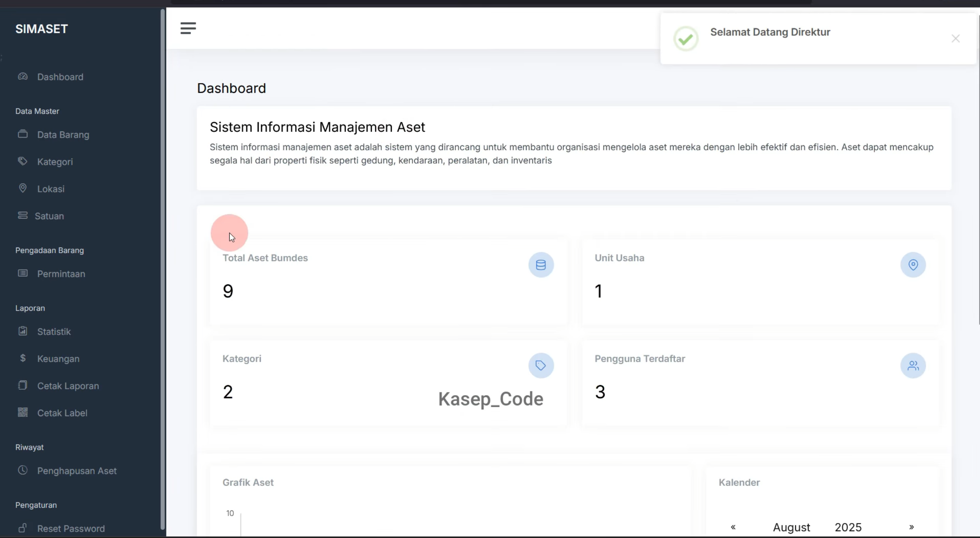Select the Pengguna Terdaftar card
This screenshot has width=980, height=538.
tap(760, 383)
